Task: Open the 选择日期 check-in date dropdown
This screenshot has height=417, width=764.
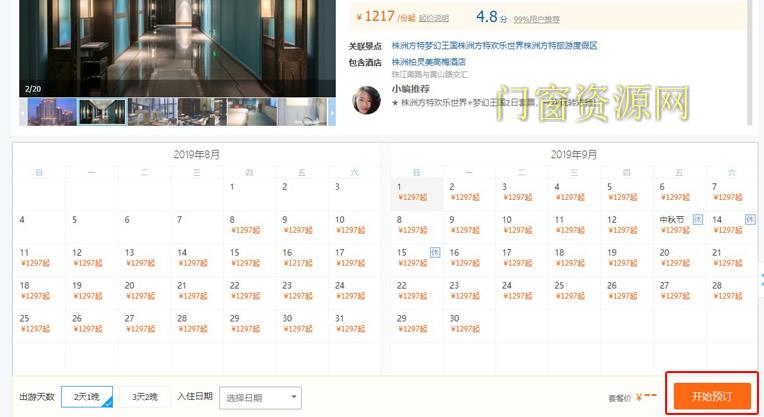Action: click(x=260, y=398)
